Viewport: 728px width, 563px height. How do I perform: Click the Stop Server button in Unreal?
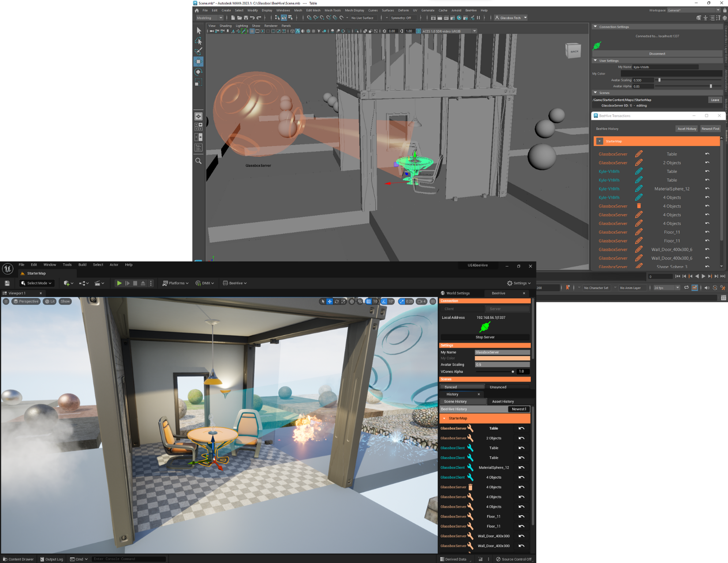click(x=485, y=337)
